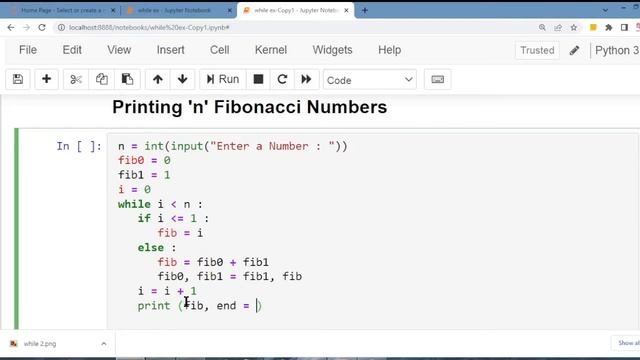Screen dimensions: 640x360
Task: Interrupt the kernel with the stop icon
Action: click(258, 79)
